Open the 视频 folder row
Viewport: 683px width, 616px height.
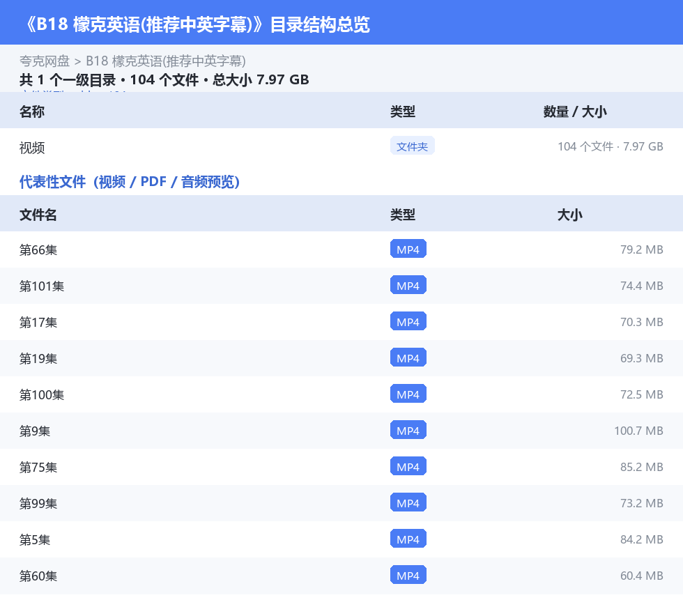click(341, 147)
